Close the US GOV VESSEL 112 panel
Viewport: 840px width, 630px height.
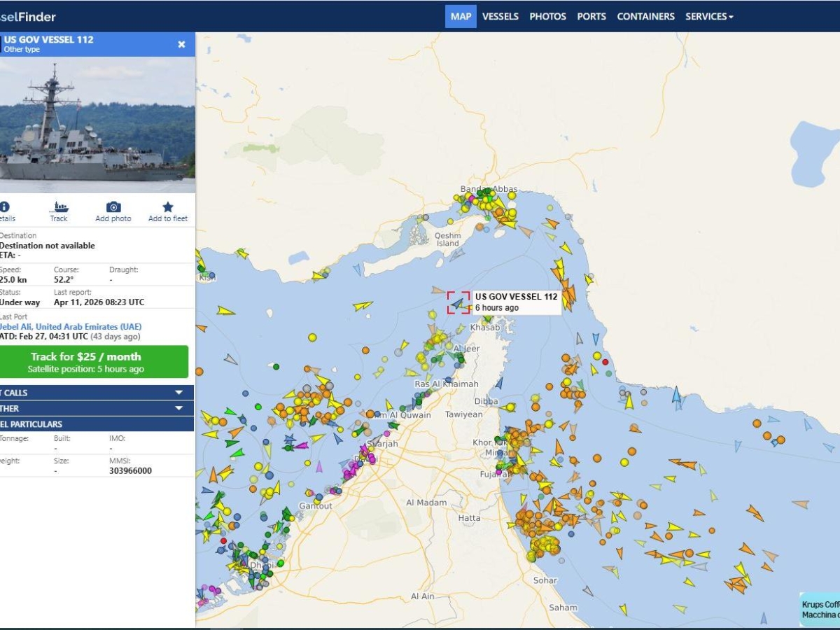[x=181, y=44]
